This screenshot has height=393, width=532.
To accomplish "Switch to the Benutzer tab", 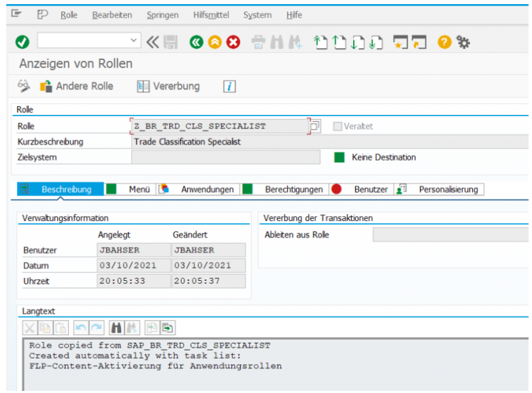I will 370,189.
